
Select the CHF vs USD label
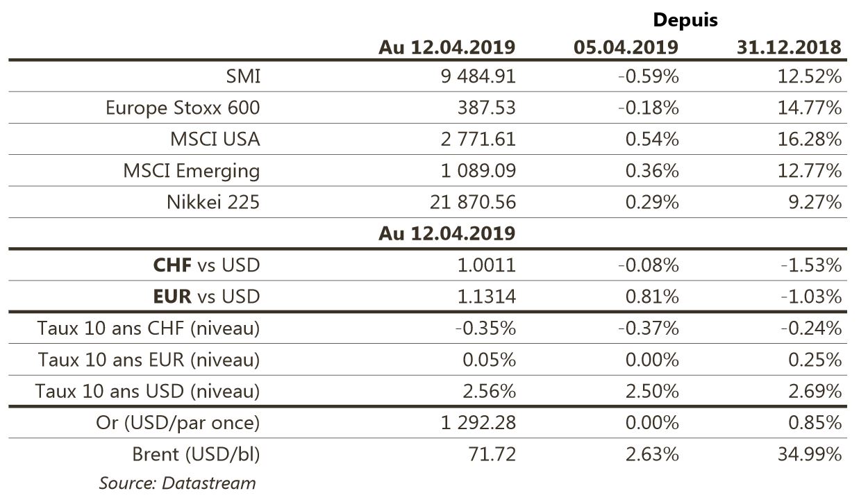pos(206,265)
